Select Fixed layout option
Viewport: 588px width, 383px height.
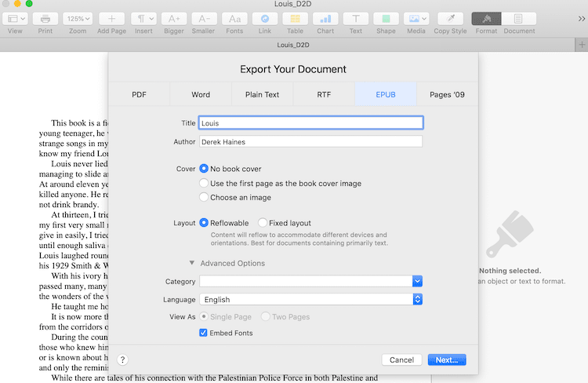click(263, 223)
